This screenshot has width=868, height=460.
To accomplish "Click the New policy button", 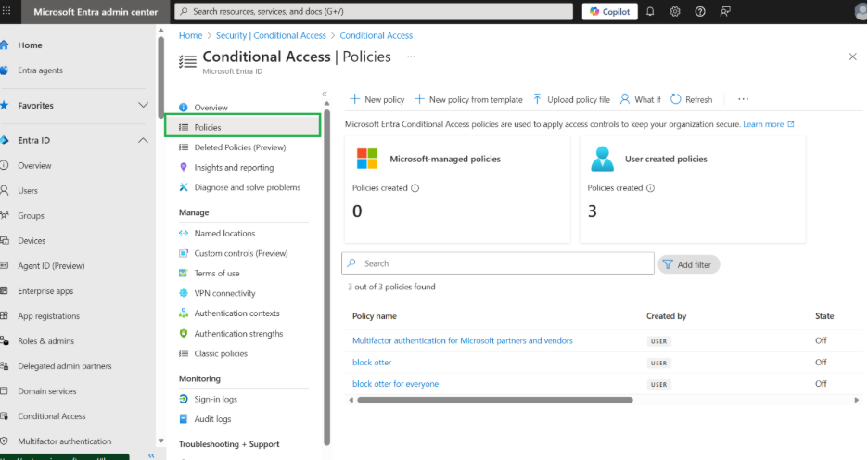I will [x=377, y=99].
